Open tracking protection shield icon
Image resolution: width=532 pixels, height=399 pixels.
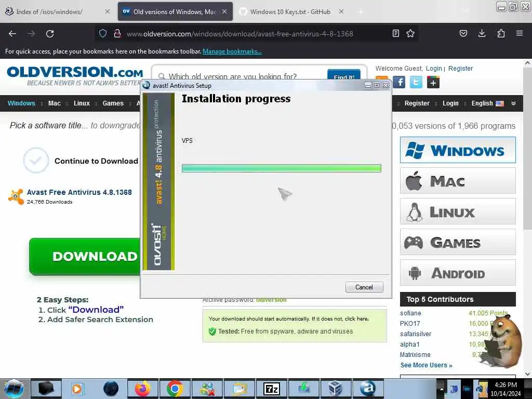103,33
